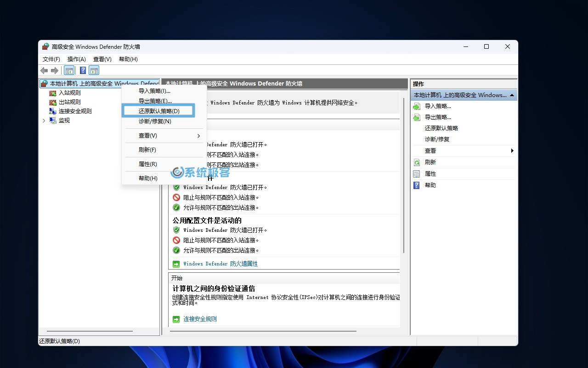Select 还原默认策略(D) from the context menu

point(158,110)
